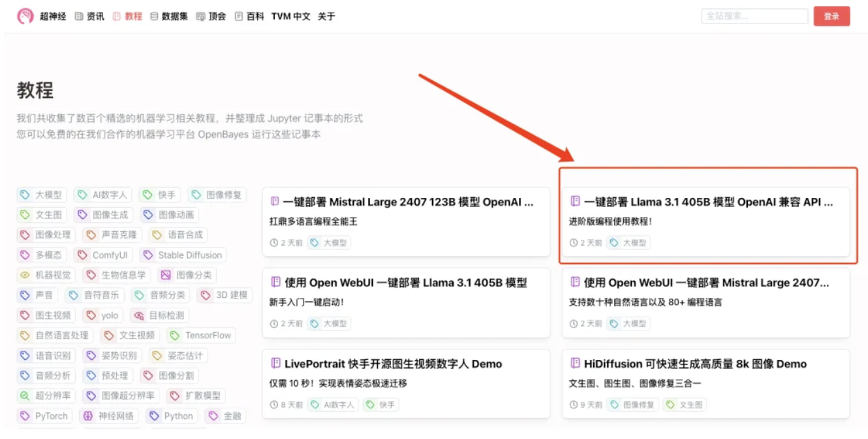Filter by the 图像超分辨率 tag

coord(121,396)
